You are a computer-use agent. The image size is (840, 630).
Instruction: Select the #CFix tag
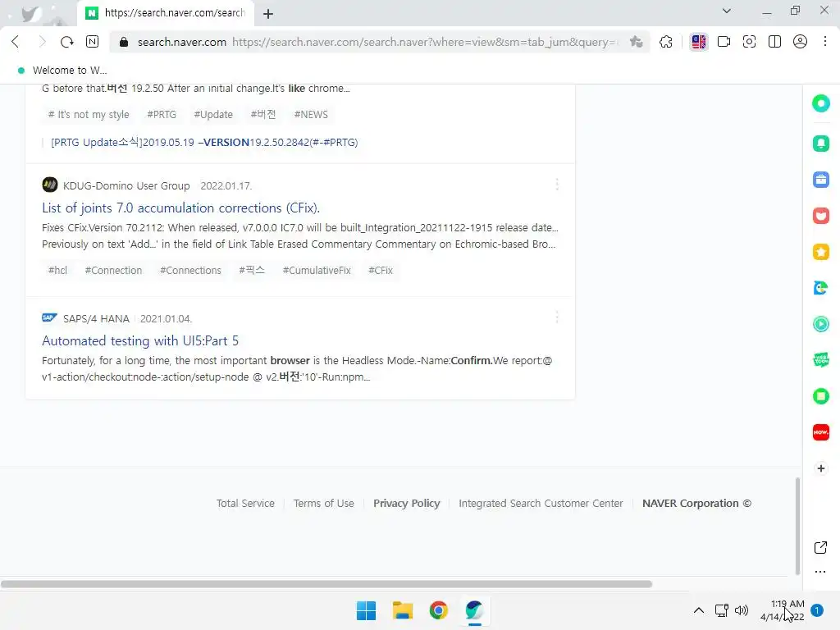tap(381, 271)
